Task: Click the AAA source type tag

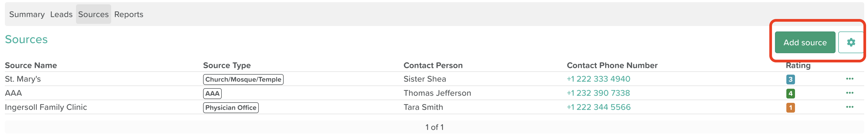Action: click(x=212, y=93)
